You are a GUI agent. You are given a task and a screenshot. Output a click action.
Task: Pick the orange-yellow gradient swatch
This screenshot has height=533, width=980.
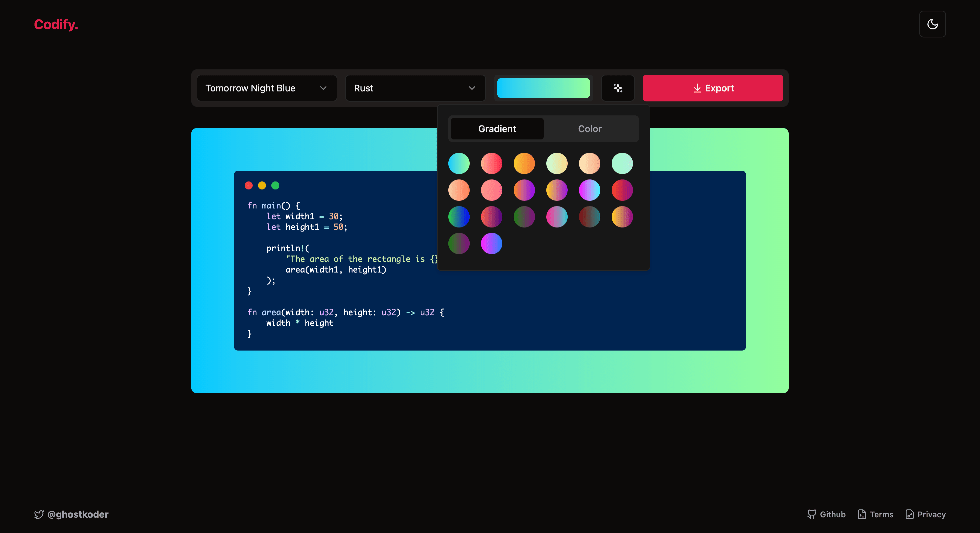click(524, 163)
